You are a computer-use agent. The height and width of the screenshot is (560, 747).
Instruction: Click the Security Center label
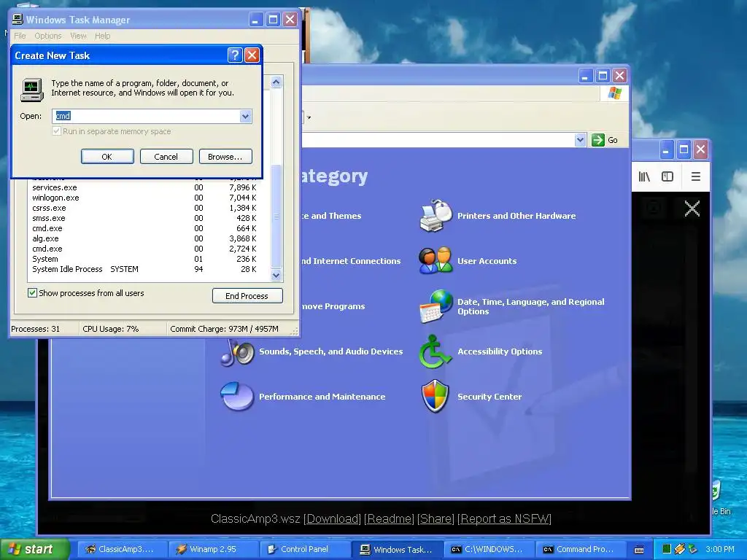[489, 397]
